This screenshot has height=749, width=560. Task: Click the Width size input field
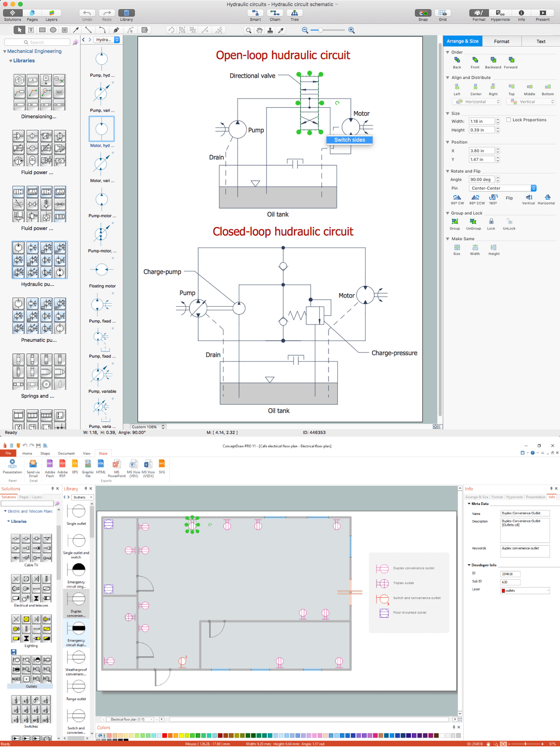pos(481,121)
